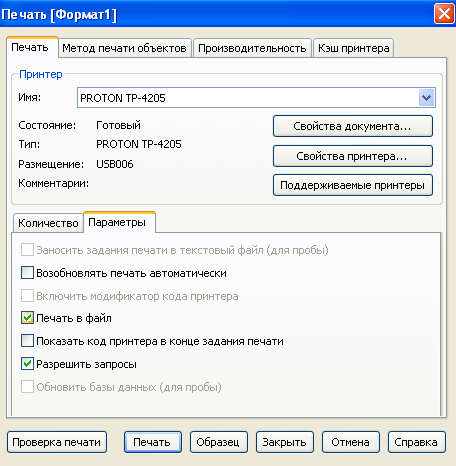
Task: Click the PROTON TP-4205 printer name field
Action: tap(256, 98)
